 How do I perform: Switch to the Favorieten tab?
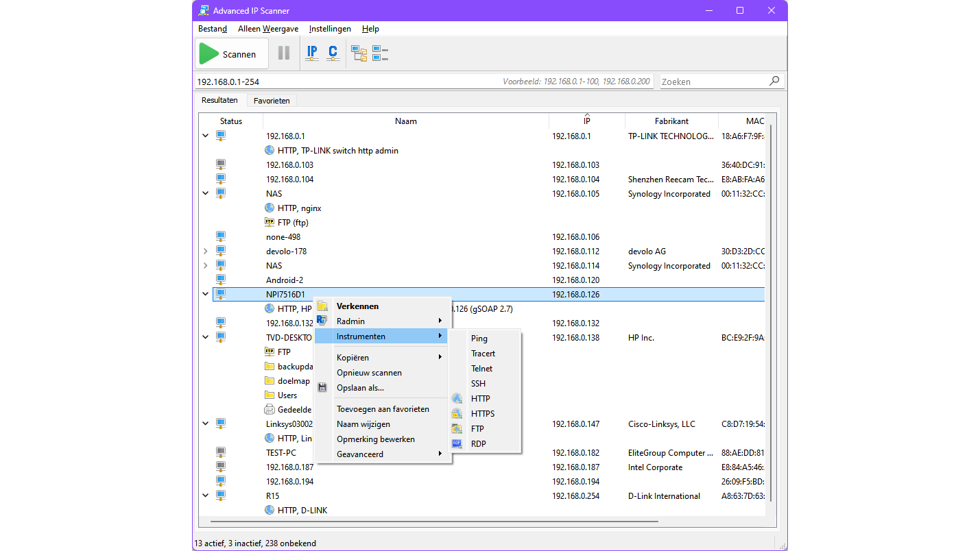pos(272,101)
